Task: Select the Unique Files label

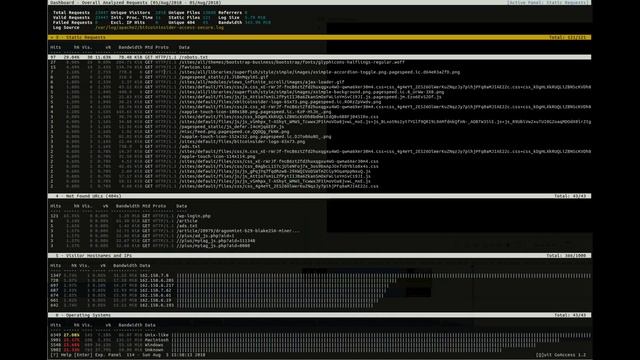Action: click(x=184, y=13)
